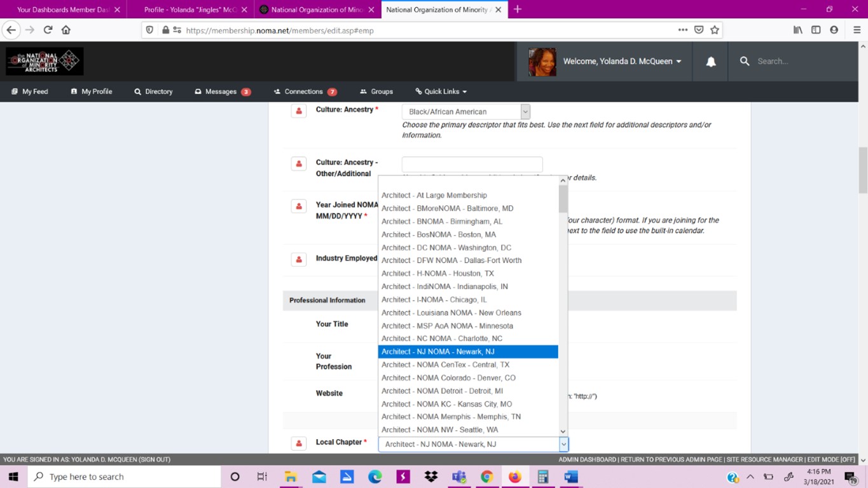Open Connections in navigation

(305, 91)
